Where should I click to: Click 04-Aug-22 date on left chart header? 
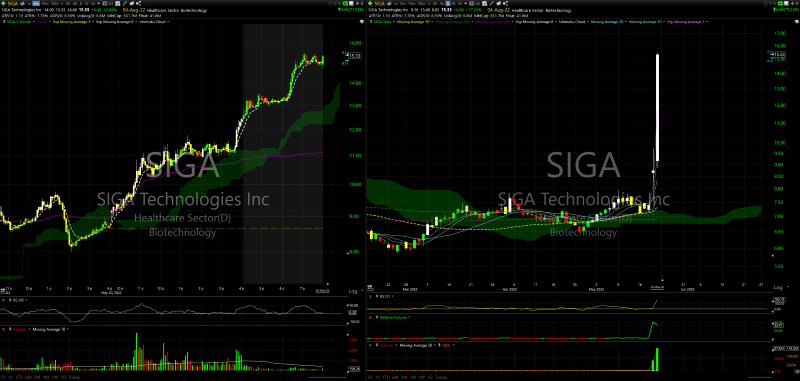[x=134, y=10]
